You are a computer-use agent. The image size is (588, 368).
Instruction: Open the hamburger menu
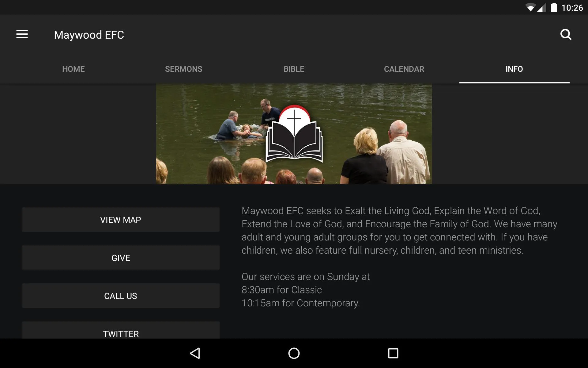(22, 35)
